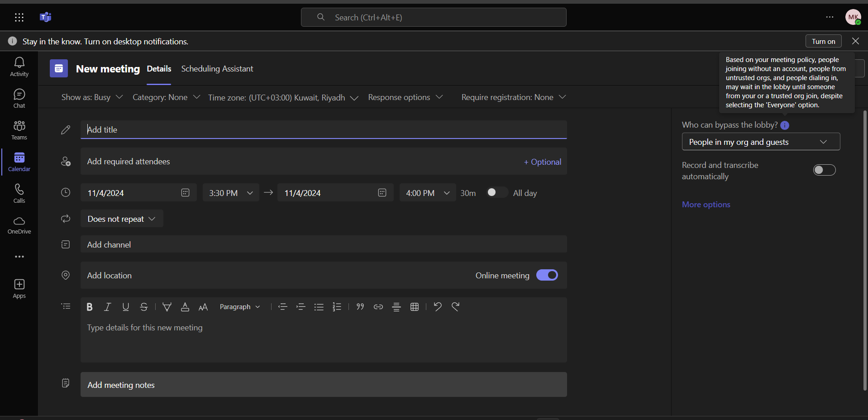Click the Bold formatting icon
The width and height of the screenshot is (868, 420).
tap(90, 307)
